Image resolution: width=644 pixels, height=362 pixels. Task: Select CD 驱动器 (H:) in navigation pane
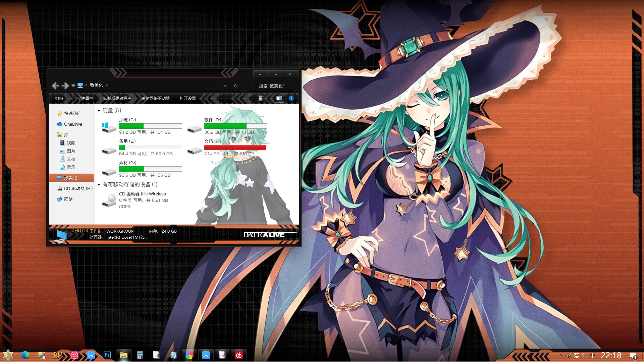pos(75,188)
